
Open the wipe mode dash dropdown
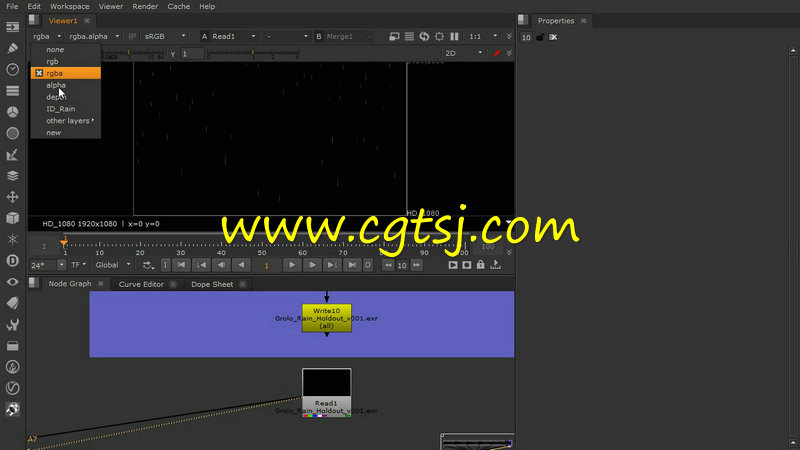287,36
